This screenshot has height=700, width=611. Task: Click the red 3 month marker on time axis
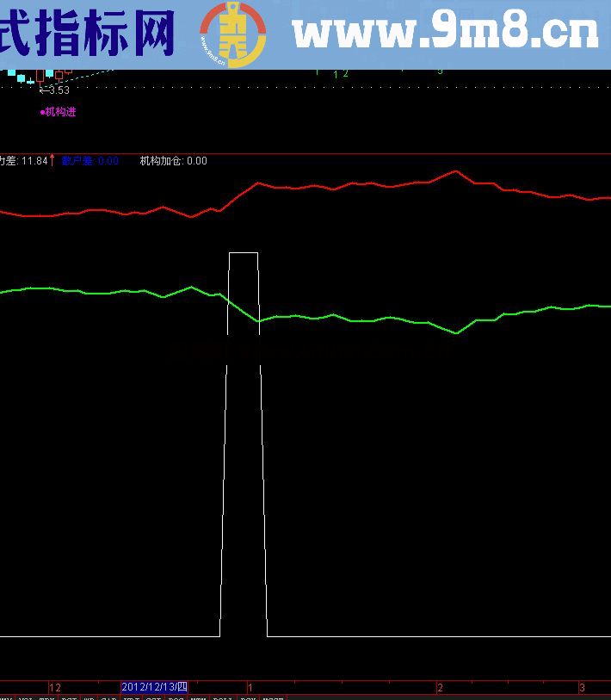point(582,687)
